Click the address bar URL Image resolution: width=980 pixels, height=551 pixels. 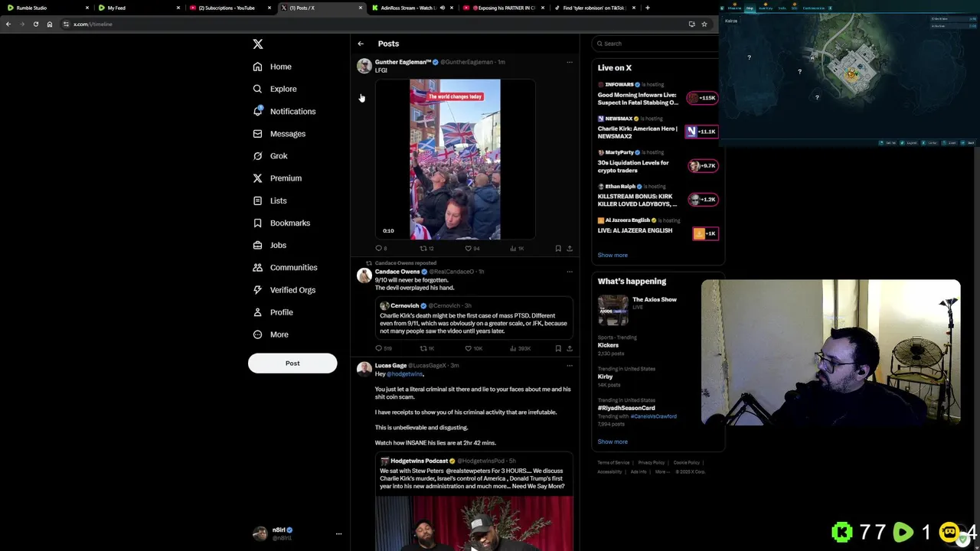[93, 24]
